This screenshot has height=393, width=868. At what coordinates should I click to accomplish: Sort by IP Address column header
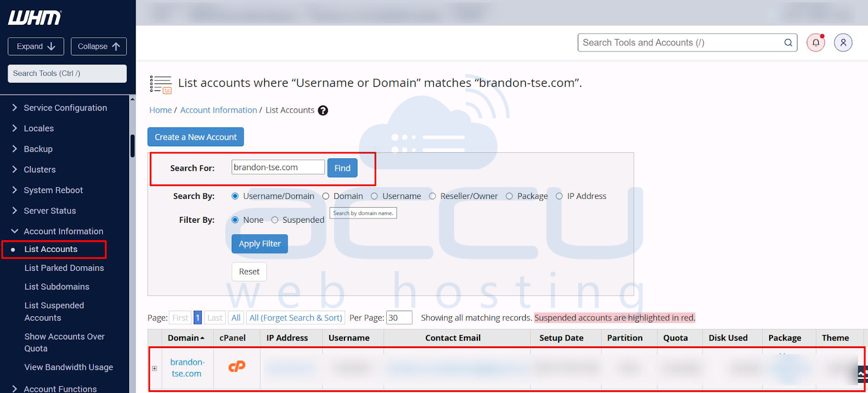click(x=287, y=338)
